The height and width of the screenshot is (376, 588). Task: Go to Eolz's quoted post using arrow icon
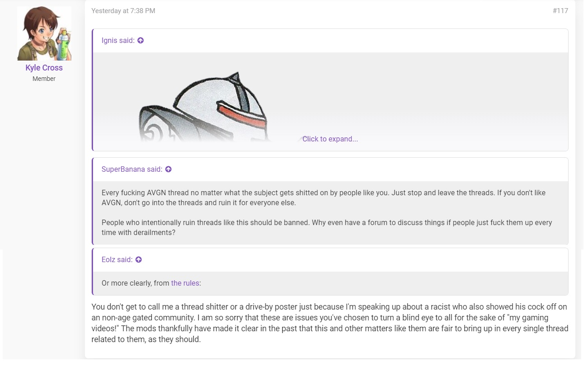tap(139, 260)
